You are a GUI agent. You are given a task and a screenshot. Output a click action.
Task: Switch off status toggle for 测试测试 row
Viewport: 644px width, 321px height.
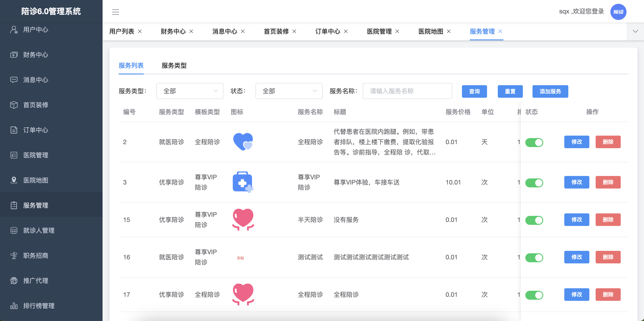534,258
